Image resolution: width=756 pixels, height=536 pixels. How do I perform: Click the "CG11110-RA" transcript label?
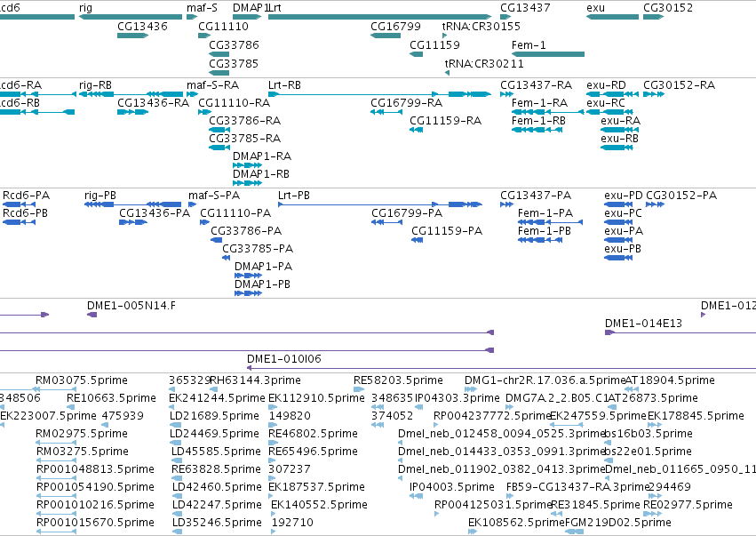coord(235,103)
